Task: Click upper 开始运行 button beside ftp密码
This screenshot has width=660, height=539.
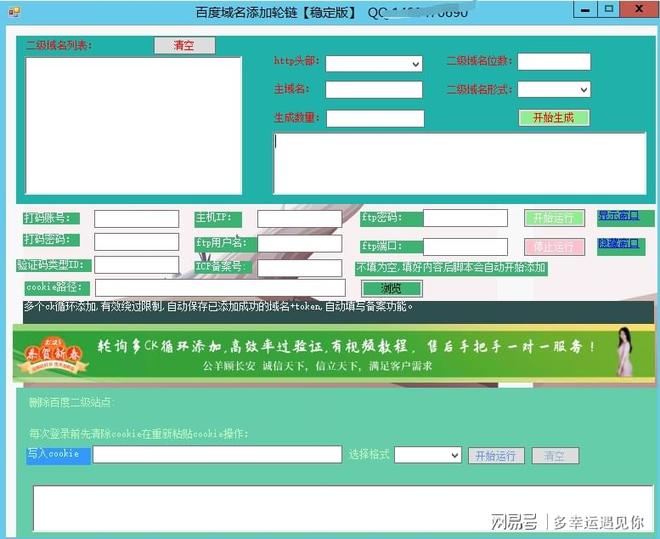Action: (554, 218)
